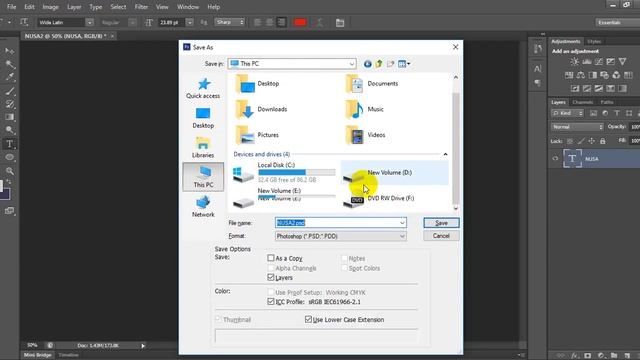
Task: Select New Volume (D:) drive
Action: point(394,173)
